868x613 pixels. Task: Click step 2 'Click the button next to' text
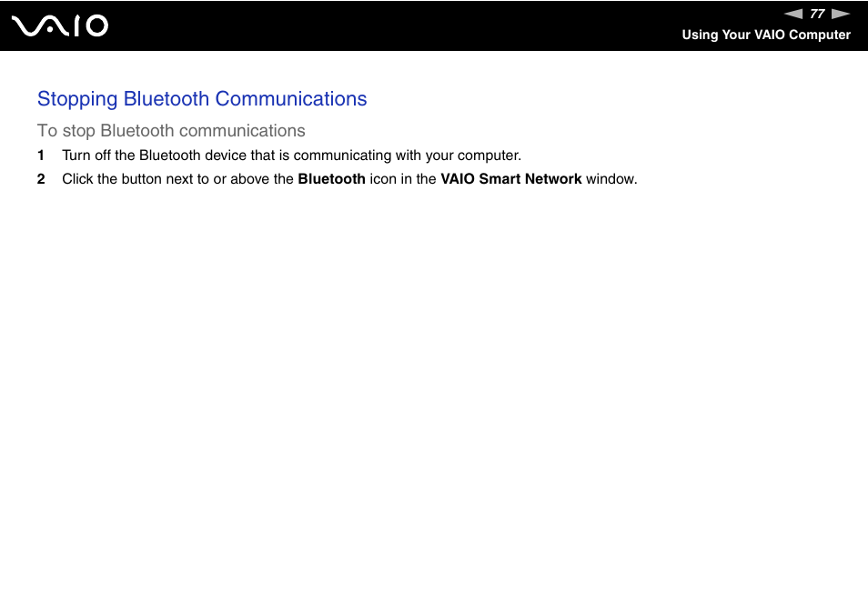tap(349, 179)
